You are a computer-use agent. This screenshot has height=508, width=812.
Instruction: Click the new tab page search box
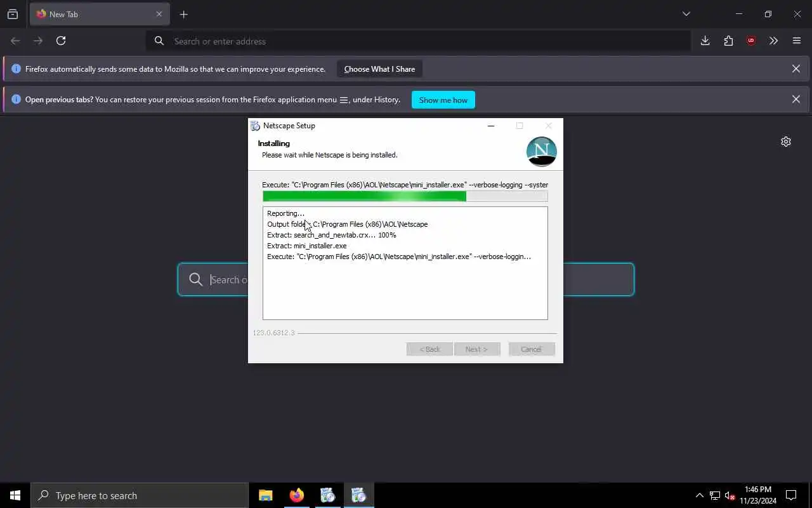[x=406, y=279]
